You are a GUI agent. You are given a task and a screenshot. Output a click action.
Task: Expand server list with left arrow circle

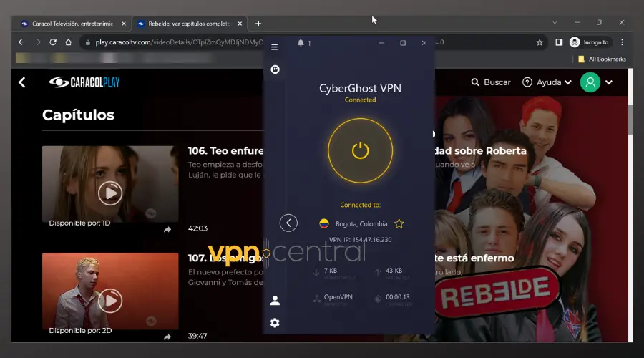pyautogui.click(x=288, y=223)
